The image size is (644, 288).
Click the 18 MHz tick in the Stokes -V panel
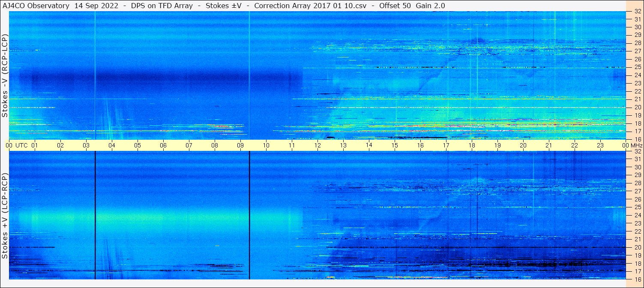[x=637, y=123]
